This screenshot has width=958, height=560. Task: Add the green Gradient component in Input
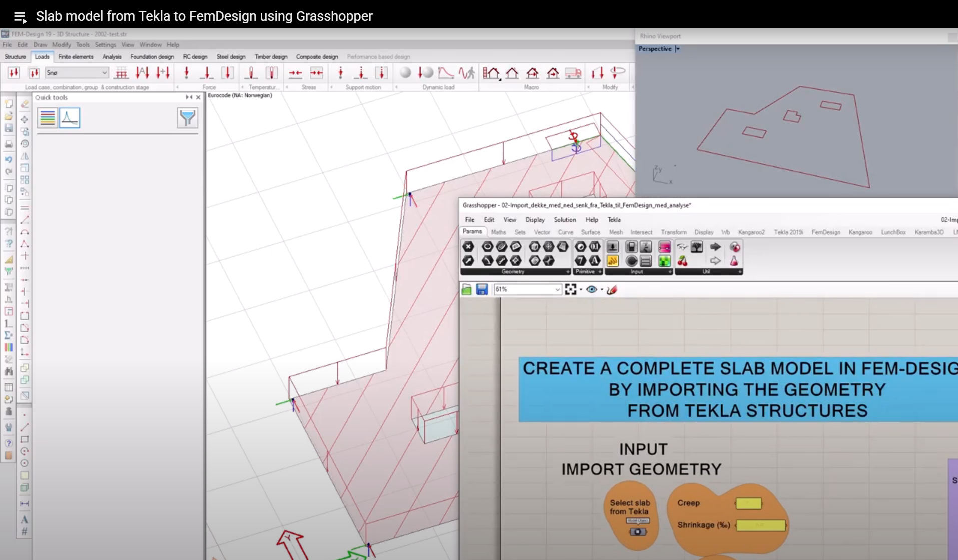point(664,261)
